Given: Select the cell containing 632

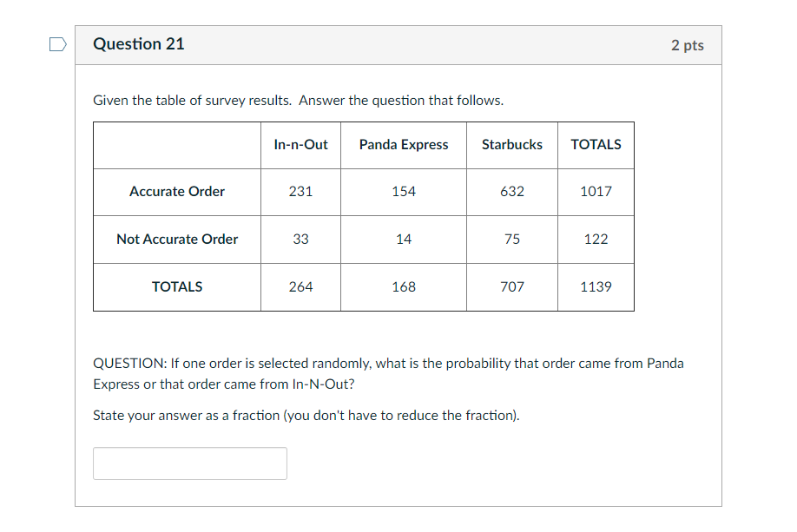Looking at the screenshot, I should (x=512, y=192).
